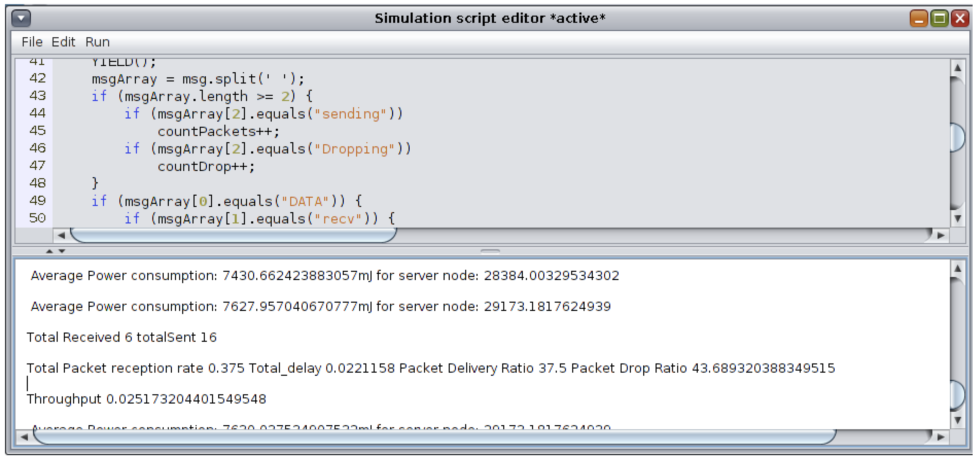Viewport: 980px width, 459px height.
Task: Click output panel scroll left arrow
Action: [24, 437]
